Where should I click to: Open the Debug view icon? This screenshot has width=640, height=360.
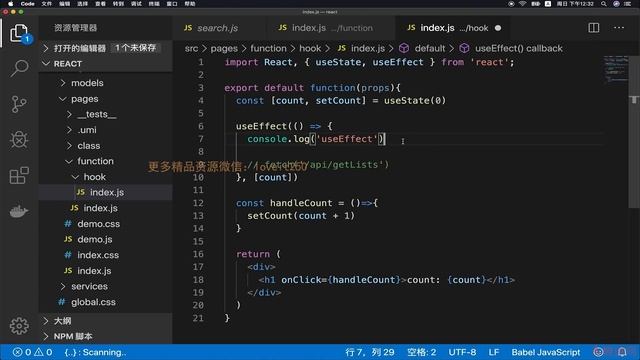[19, 140]
